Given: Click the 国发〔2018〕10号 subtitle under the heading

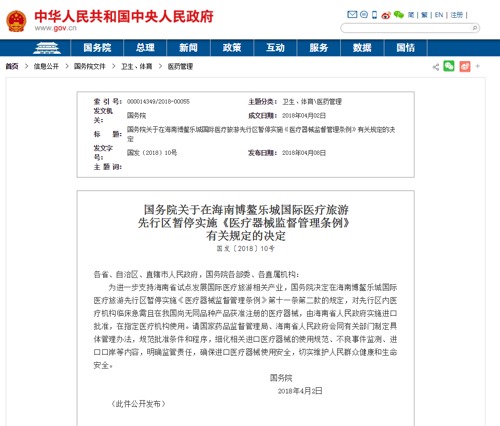Looking at the screenshot, I should click(x=246, y=249).
